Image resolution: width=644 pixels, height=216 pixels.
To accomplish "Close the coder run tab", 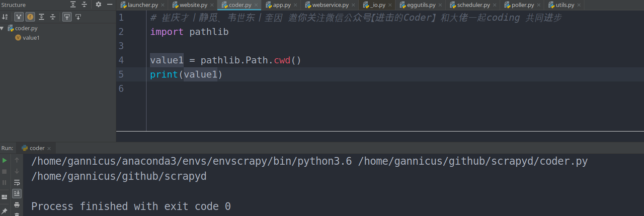I will (x=50, y=148).
